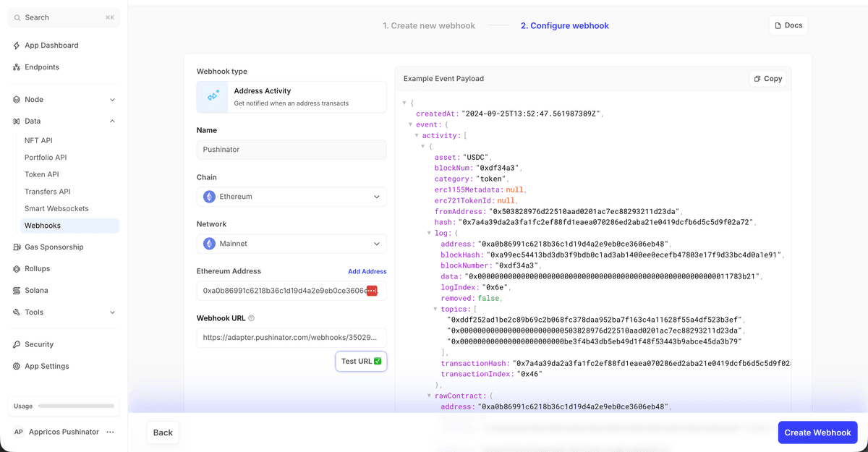Screen dimensions: 868x452
Task: Copy the example event payload
Action: tap(767, 79)
